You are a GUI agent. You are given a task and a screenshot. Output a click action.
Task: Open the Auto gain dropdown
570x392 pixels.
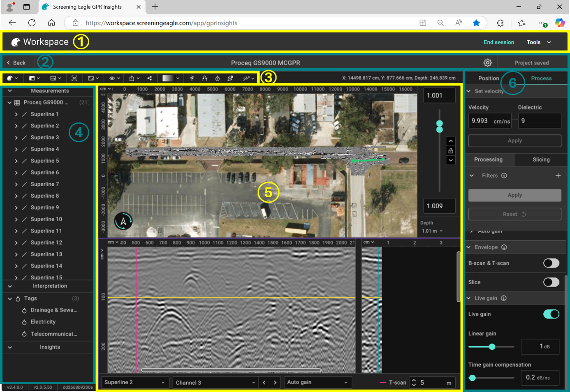pyautogui.click(x=318, y=383)
